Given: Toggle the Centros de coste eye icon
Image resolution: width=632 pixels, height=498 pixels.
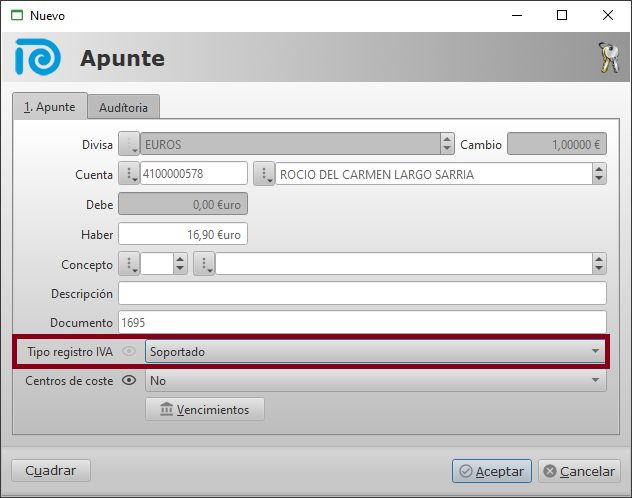Looking at the screenshot, I should (128, 381).
